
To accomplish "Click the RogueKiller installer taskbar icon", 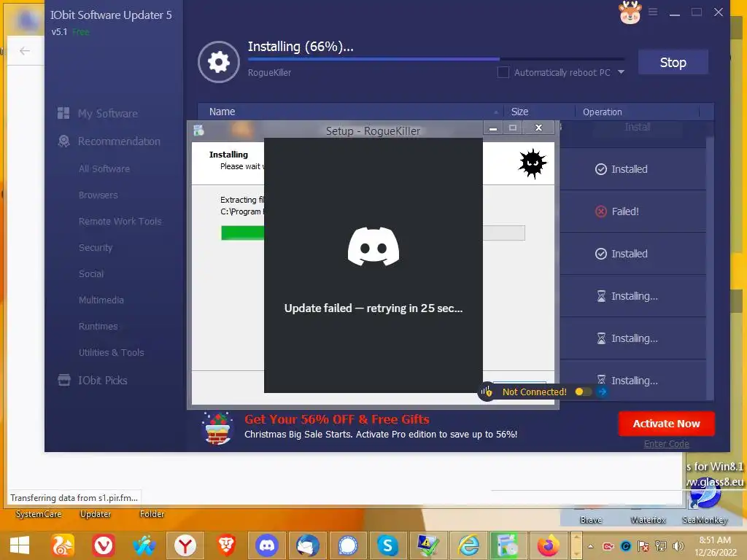I will tap(508, 545).
